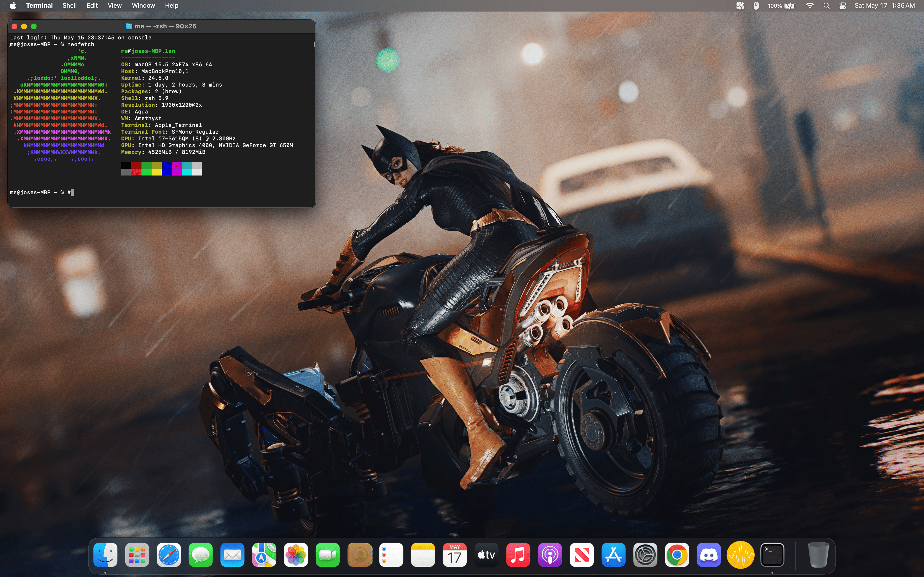Screen dimensions: 924x577
Task: Open the Shell menu
Action: [70, 6]
